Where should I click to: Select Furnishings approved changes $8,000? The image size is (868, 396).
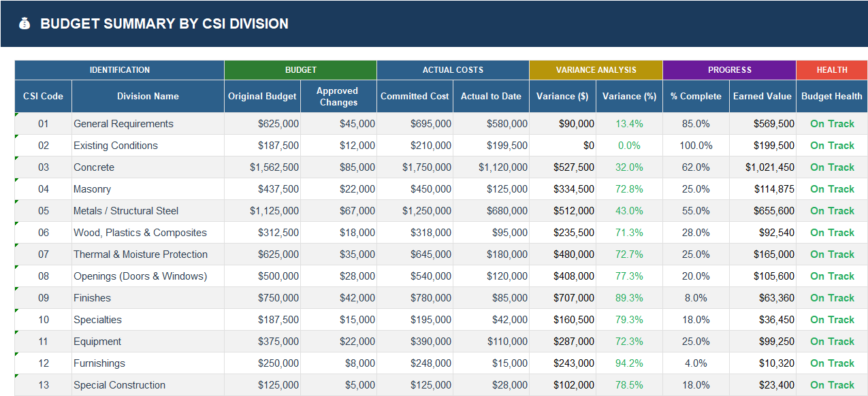[338, 363]
